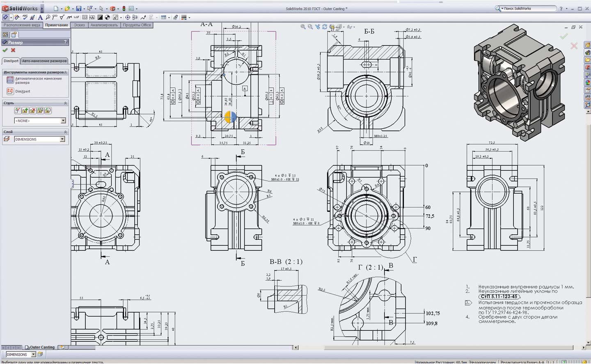
Task: Click the Spell Checker ABC icon
Action: tap(25, 17)
